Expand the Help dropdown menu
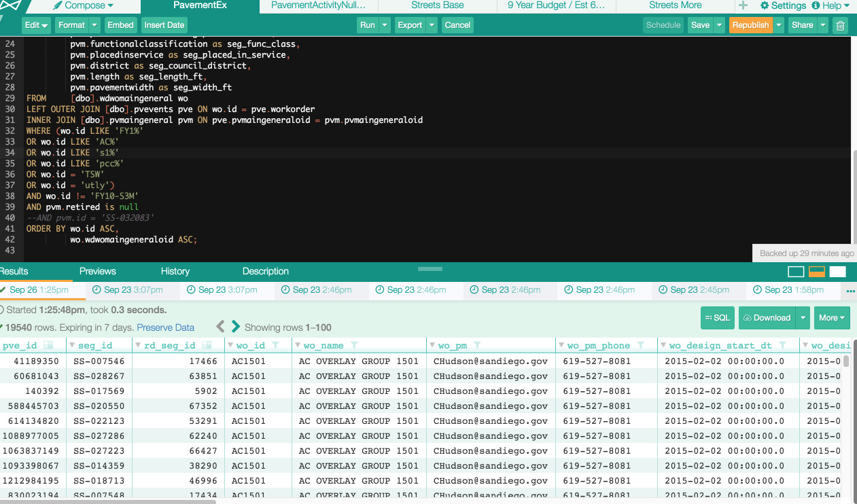Image resolution: width=857 pixels, height=504 pixels. point(830,6)
